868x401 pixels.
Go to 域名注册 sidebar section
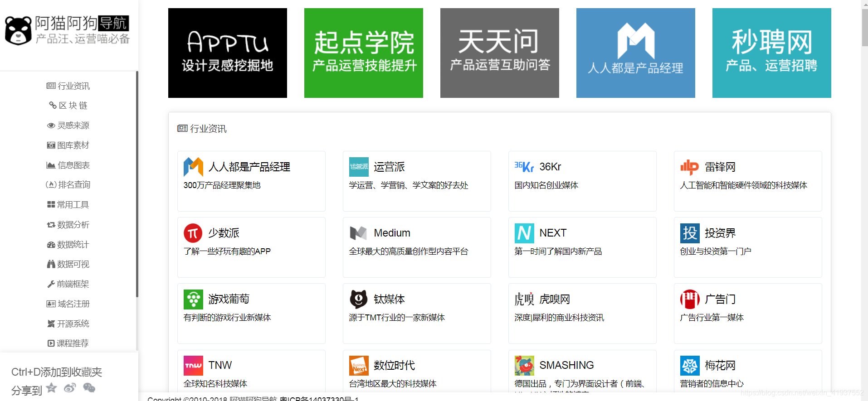click(68, 304)
